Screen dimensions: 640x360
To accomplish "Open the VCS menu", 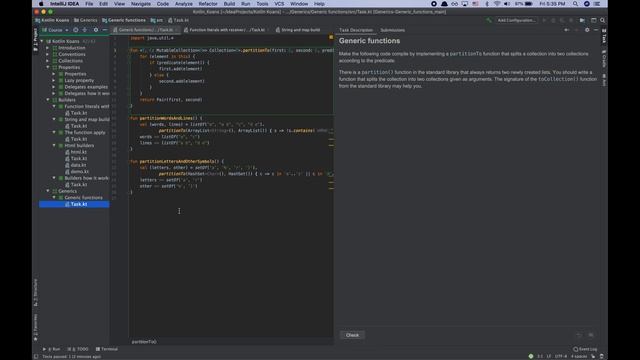I will [x=279, y=4].
